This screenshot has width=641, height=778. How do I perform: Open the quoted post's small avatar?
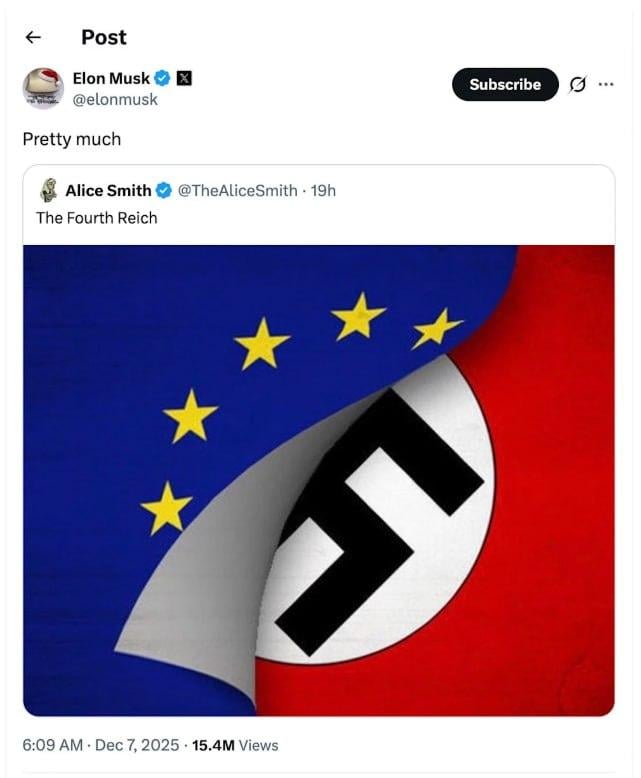point(48,190)
